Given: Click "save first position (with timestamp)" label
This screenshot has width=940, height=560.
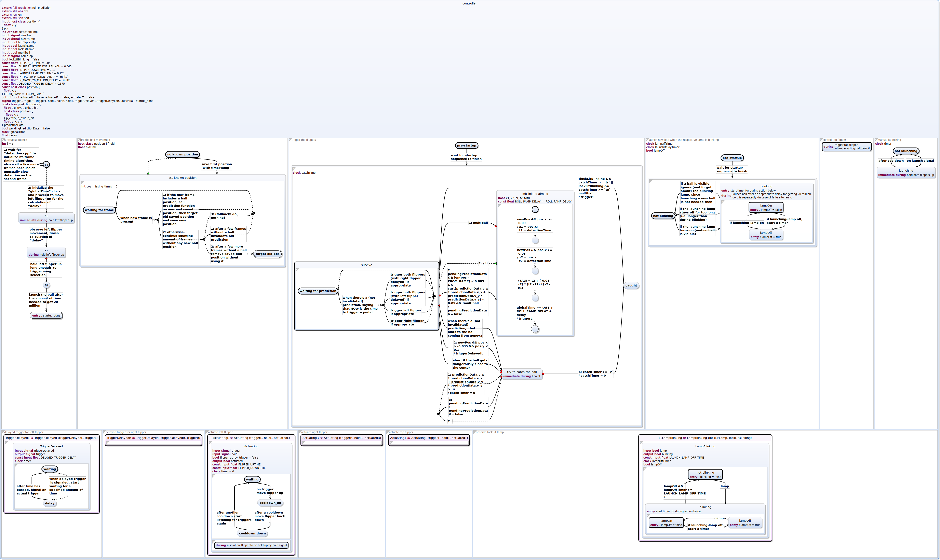Looking at the screenshot, I should [217, 166].
